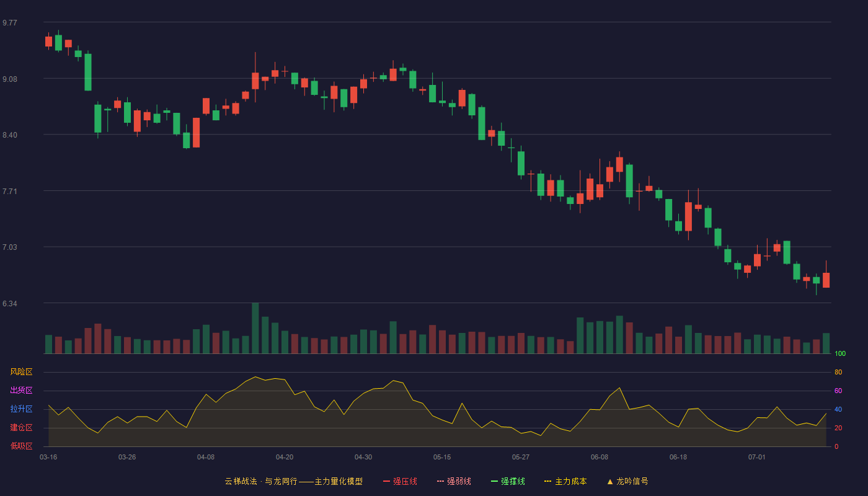This screenshot has width=868, height=496.
Task: Toggle 主力成本 line in the legend
Action: click(x=565, y=481)
